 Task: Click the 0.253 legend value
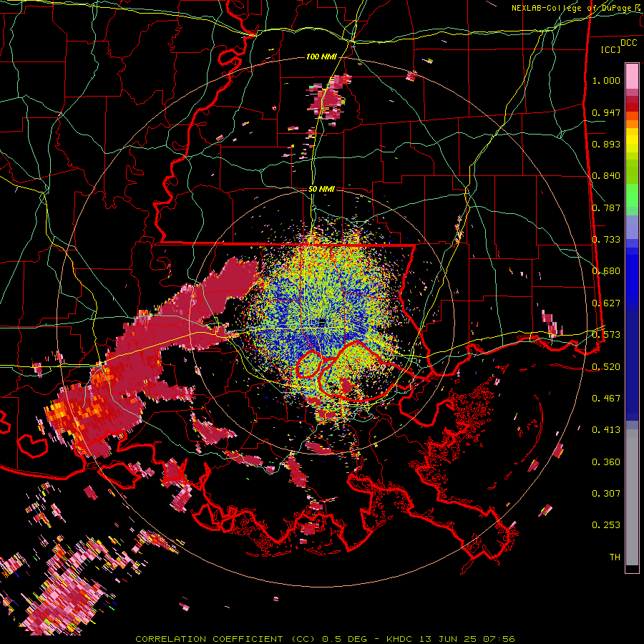pyautogui.click(x=606, y=525)
